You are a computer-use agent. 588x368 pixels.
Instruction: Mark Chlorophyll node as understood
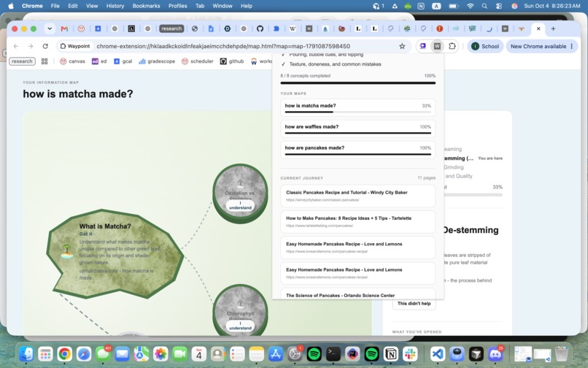point(240,326)
